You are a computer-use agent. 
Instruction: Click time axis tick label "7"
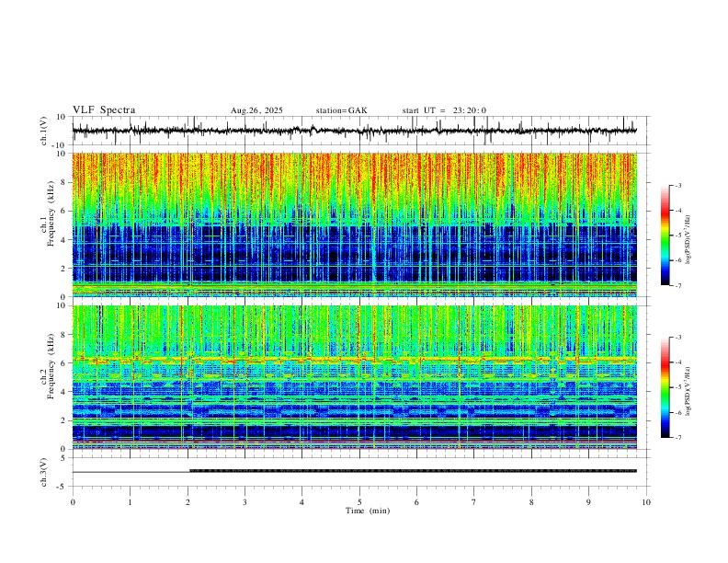(474, 502)
